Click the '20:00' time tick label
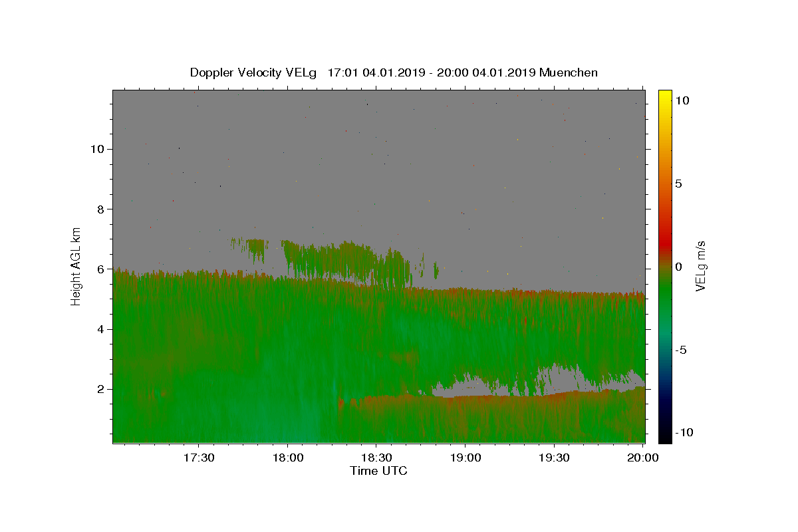This screenshot has width=798, height=532. point(643,458)
